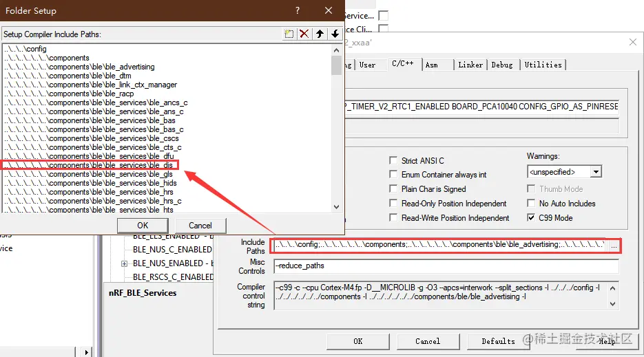Screen dimensions: 644x357
Task: Select the ble_ans_c include path
Action: click(94, 111)
